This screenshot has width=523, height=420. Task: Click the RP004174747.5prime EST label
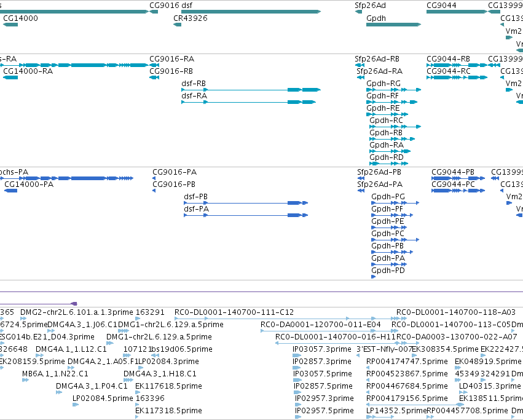coord(407,362)
